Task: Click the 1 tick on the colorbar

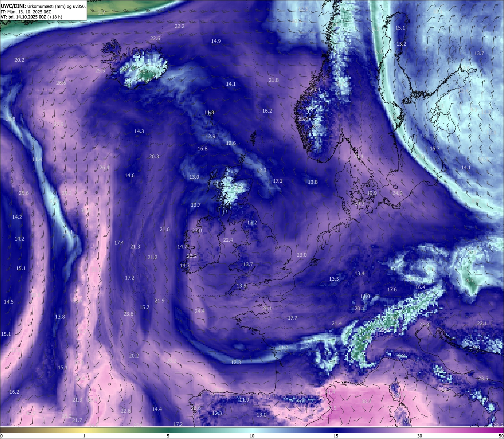Action: (x=84, y=436)
